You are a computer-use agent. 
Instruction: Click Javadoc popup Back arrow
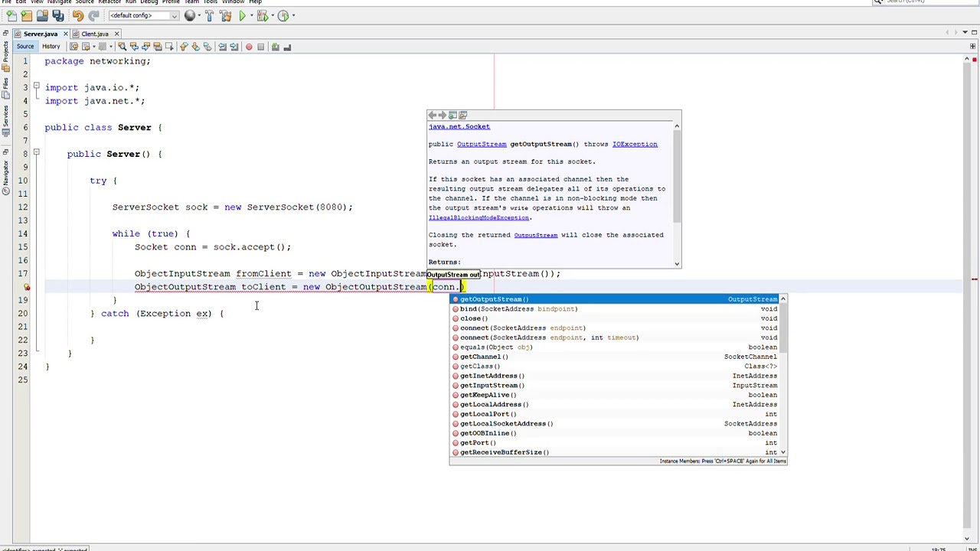point(432,116)
